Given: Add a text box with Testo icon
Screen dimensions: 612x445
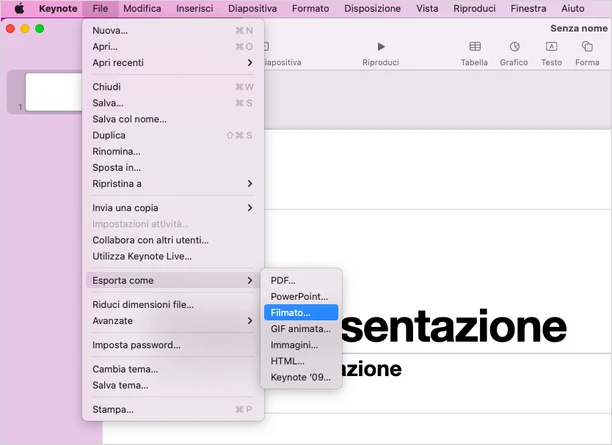Looking at the screenshot, I should (x=551, y=47).
